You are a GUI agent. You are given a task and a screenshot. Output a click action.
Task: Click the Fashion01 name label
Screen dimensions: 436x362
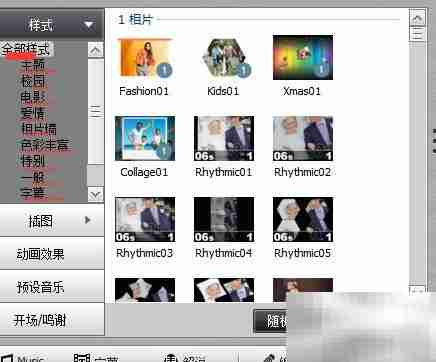point(144,91)
